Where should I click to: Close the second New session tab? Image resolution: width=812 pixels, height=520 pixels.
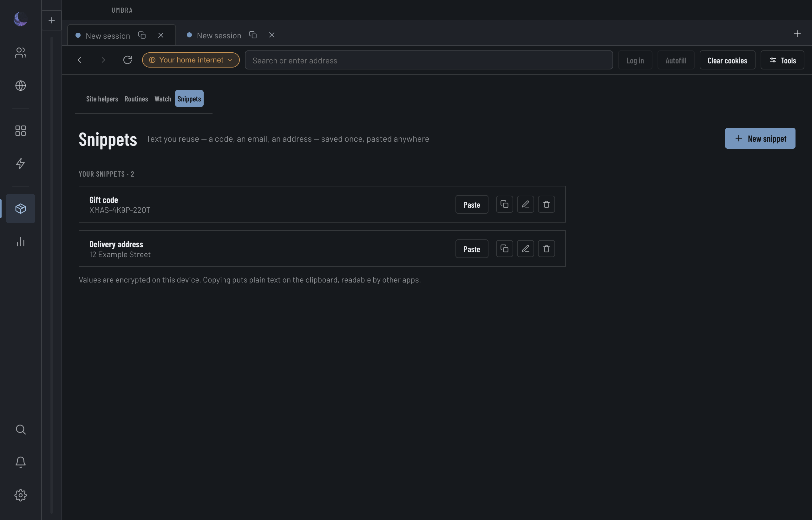click(x=272, y=35)
